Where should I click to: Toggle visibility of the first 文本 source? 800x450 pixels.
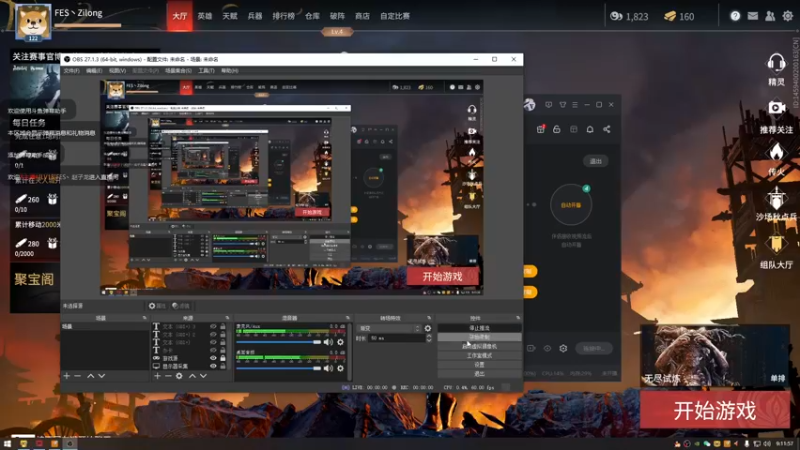213,327
